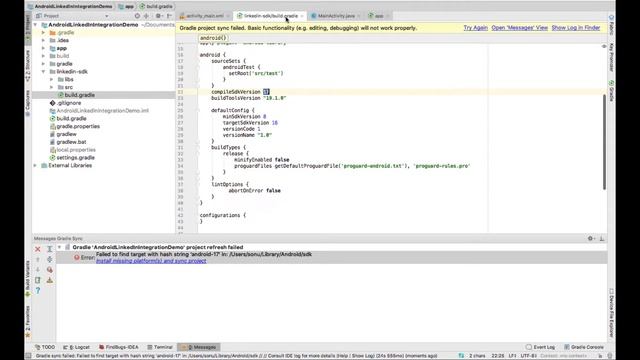Click the red Error icon in message row
Image resolution: width=640 pixels, height=360 pixels.
[76, 258]
